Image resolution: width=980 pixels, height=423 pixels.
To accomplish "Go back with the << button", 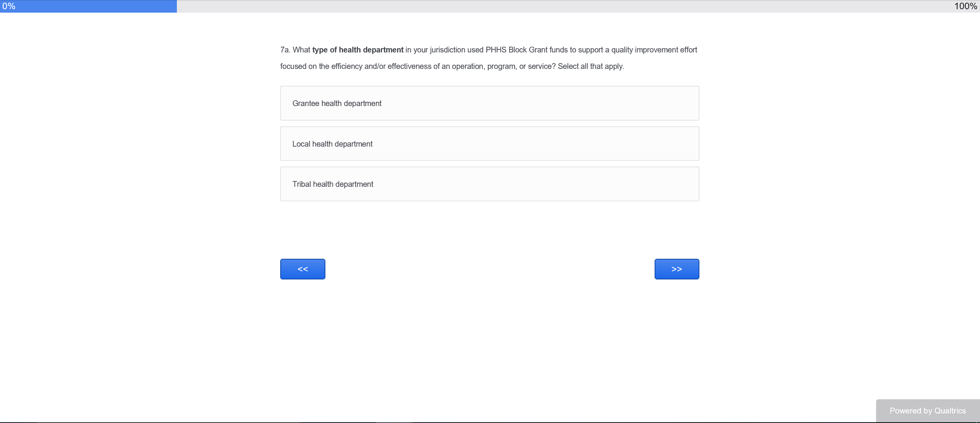I will click(x=302, y=269).
